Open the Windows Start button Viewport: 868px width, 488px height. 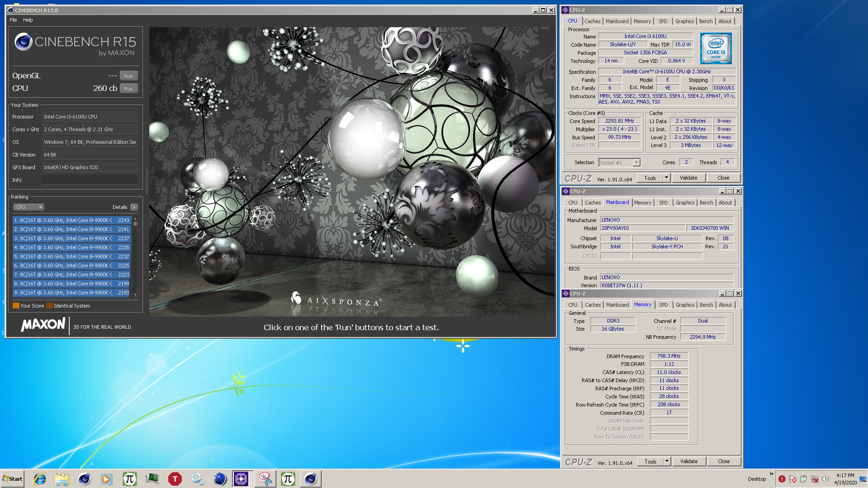(x=12, y=479)
